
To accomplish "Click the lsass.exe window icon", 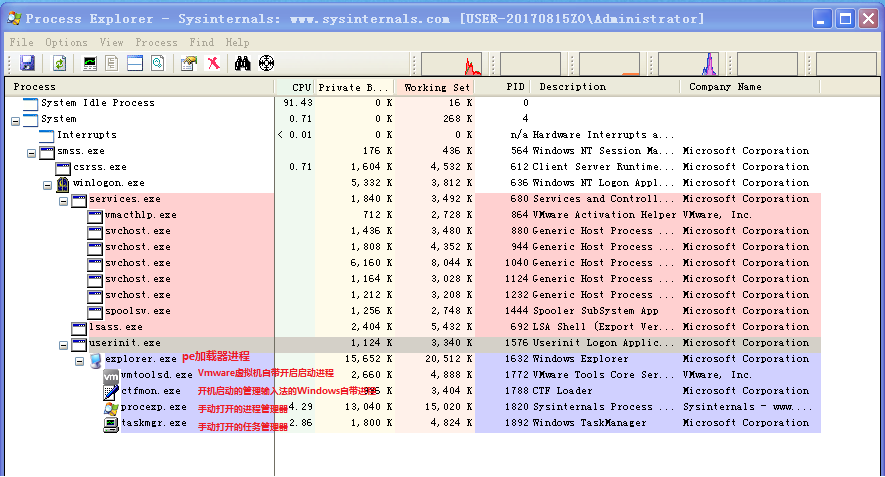I will 78,328.
